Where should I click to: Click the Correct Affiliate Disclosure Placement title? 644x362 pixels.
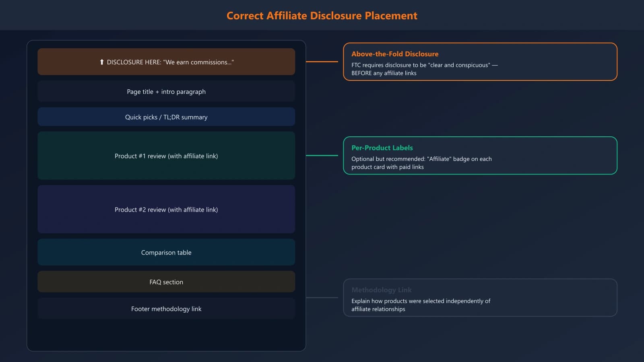point(322,15)
